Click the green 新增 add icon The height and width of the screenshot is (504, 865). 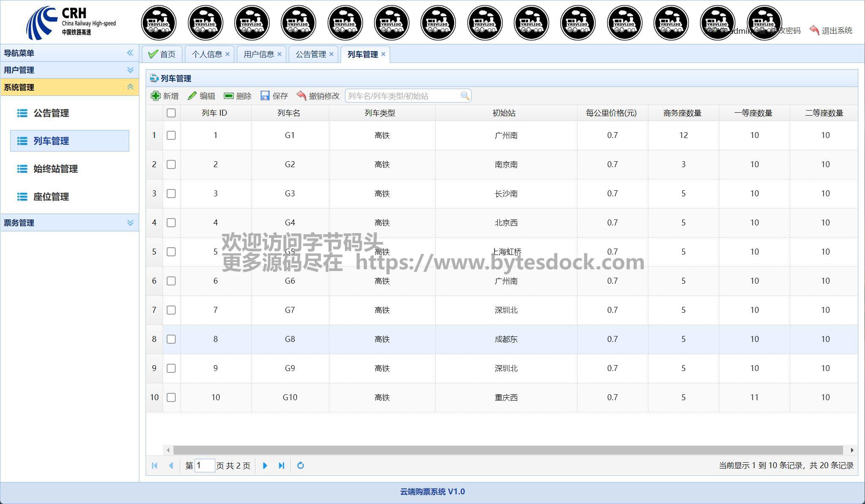coord(156,96)
